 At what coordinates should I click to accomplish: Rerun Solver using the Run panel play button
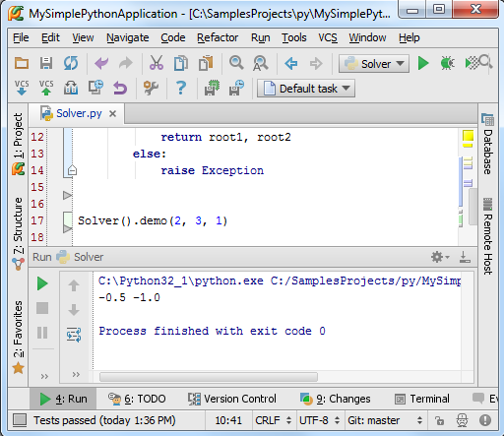pyautogui.click(x=42, y=283)
